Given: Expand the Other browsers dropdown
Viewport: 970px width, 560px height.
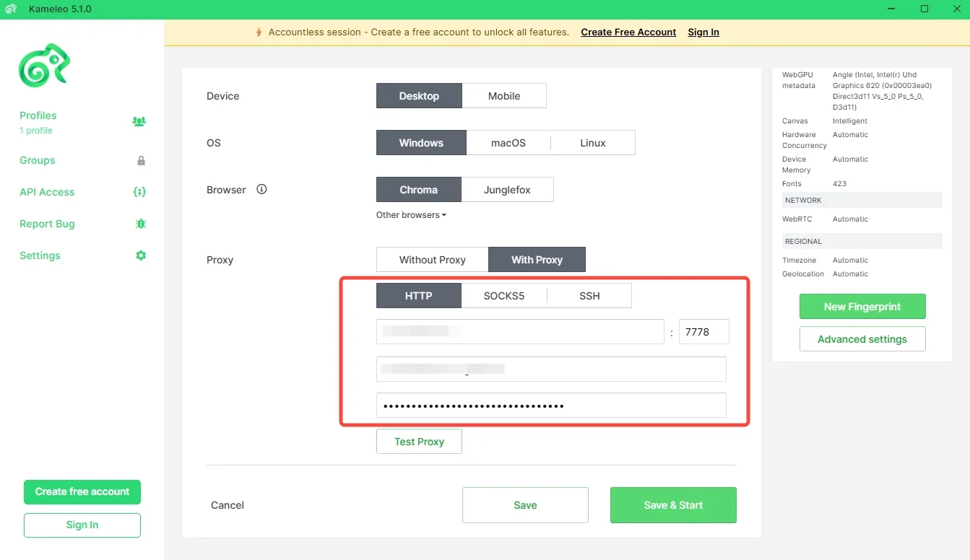Looking at the screenshot, I should coord(411,215).
